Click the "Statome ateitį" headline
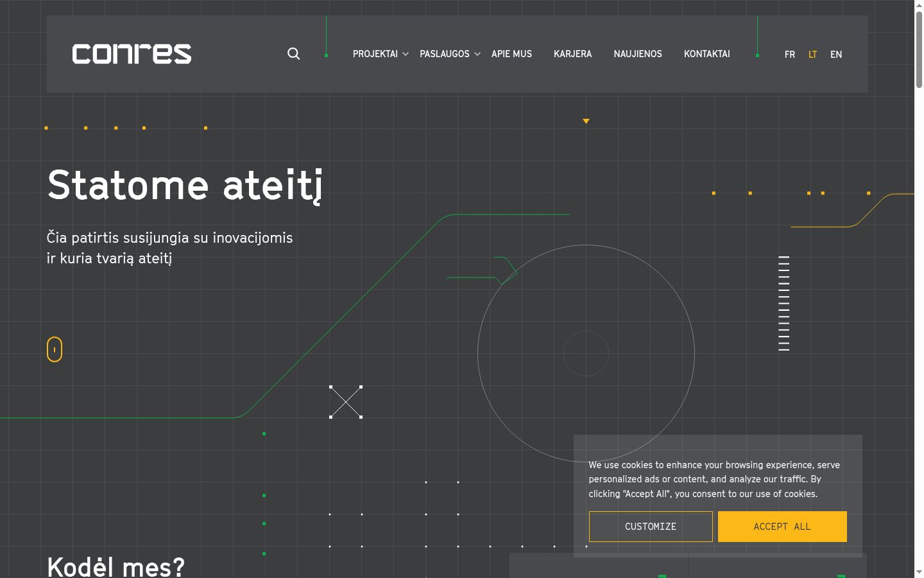The height and width of the screenshot is (578, 924). pyautogui.click(x=185, y=186)
